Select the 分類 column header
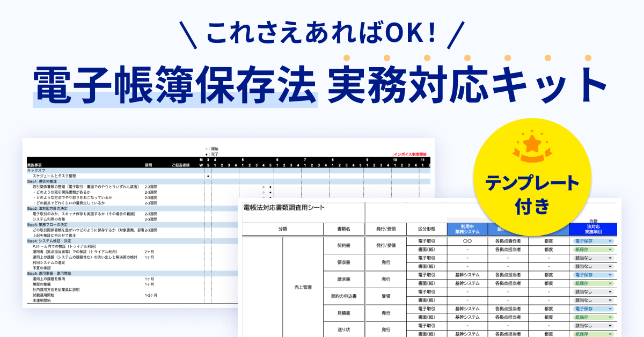The height and width of the screenshot is (337, 644). pyautogui.click(x=282, y=229)
